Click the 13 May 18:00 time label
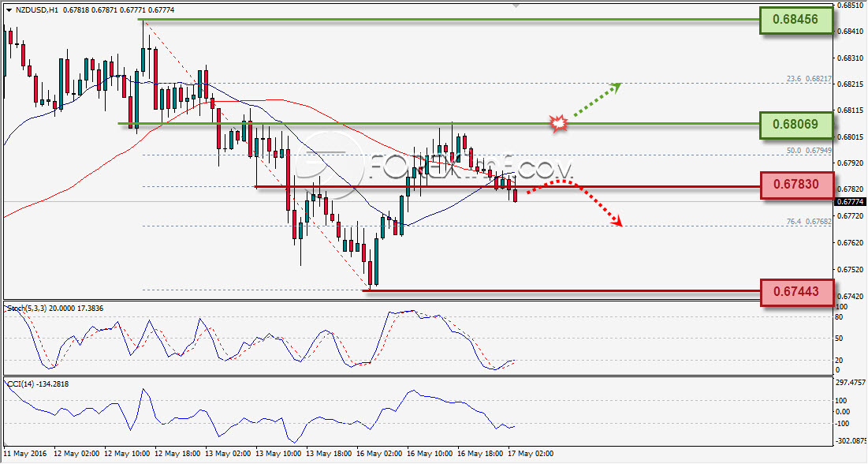 (x=329, y=454)
